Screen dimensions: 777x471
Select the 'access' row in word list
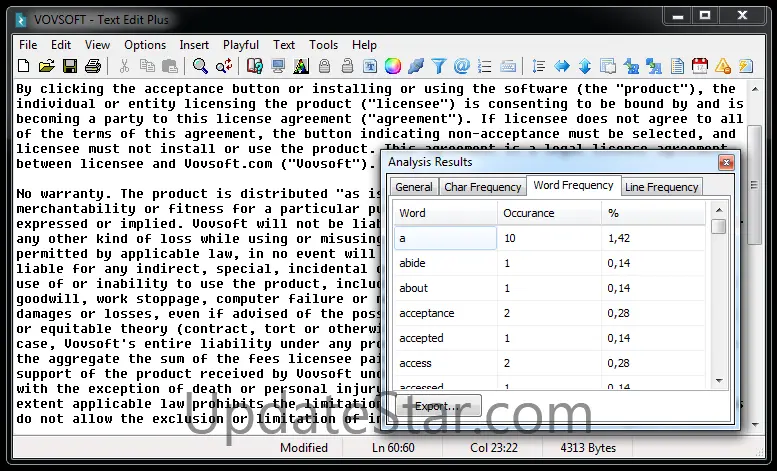(x=550, y=363)
